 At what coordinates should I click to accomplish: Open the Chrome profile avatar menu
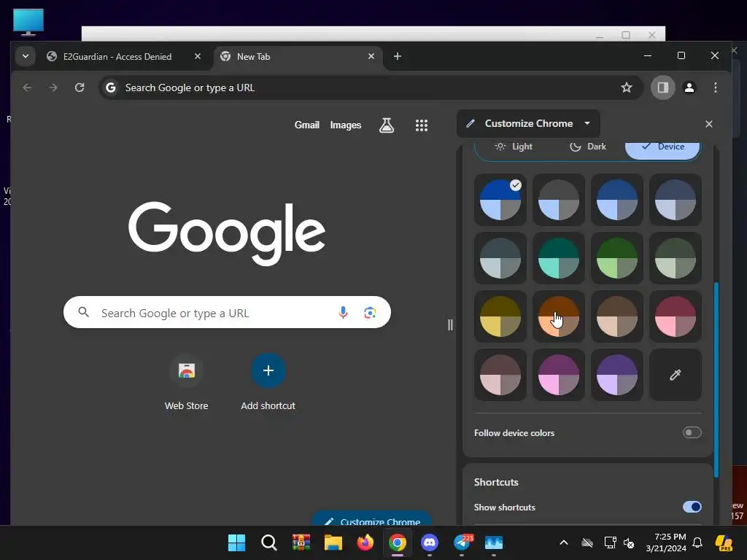point(689,87)
